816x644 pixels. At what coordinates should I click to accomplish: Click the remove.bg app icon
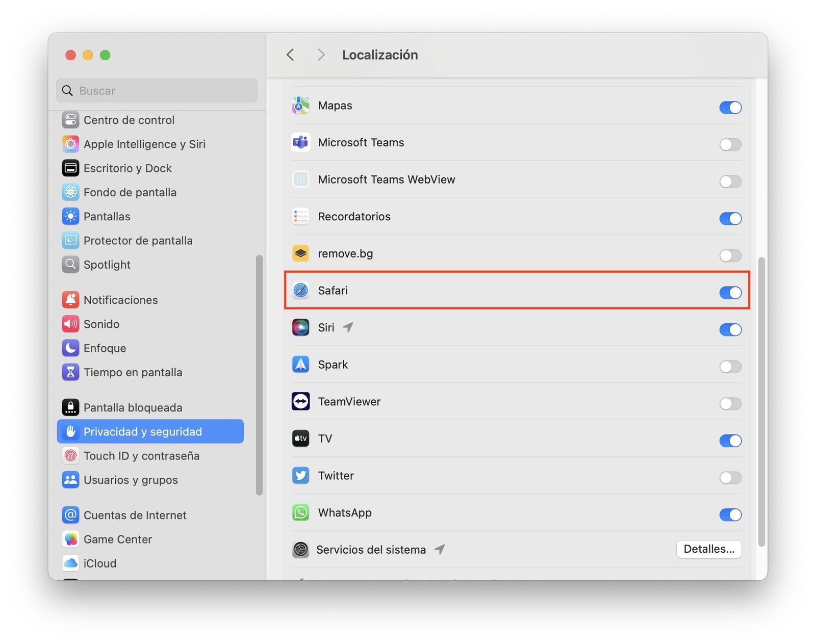tap(300, 253)
